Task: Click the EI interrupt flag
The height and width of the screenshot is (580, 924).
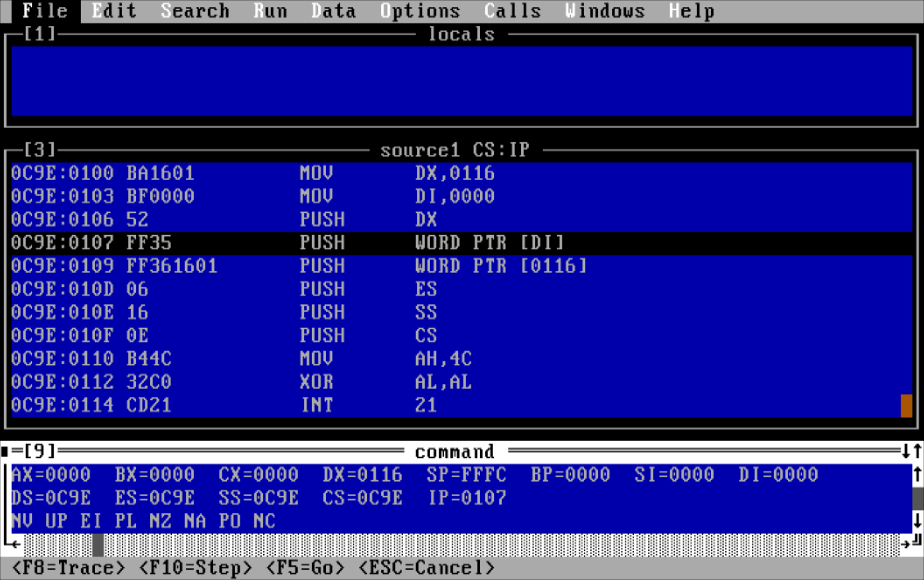Action: (x=91, y=521)
